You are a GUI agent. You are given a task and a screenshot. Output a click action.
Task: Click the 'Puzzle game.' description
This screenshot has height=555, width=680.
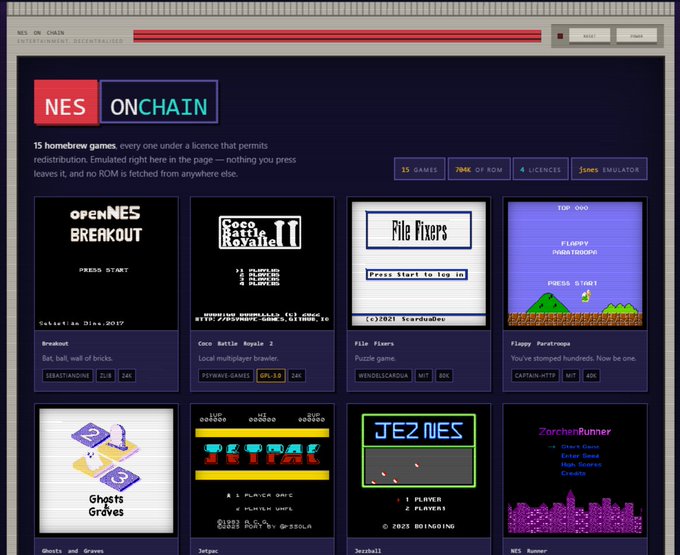375,358
